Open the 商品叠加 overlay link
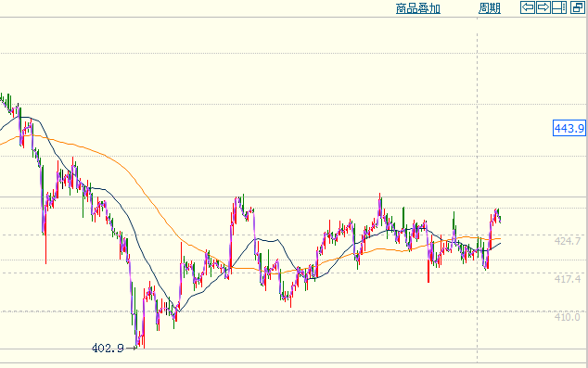This screenshot has width=588, height=368. 418,8
